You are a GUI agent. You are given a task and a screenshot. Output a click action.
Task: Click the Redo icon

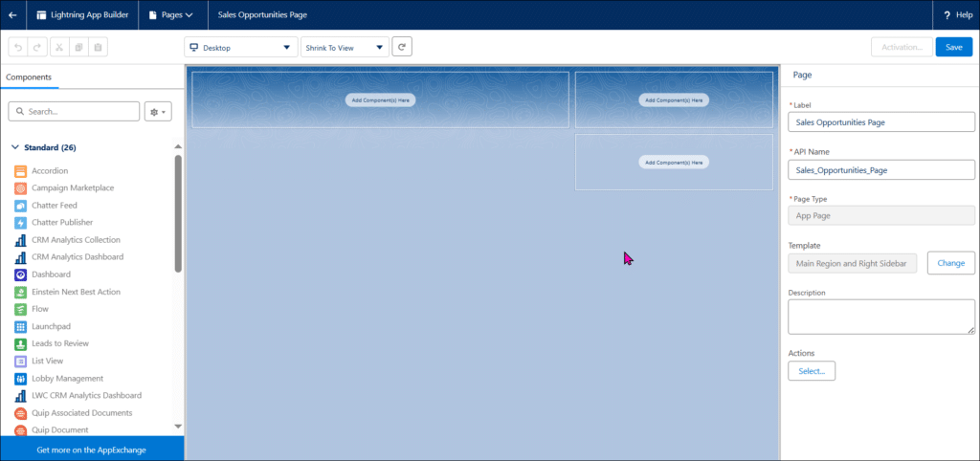(37, 48)
